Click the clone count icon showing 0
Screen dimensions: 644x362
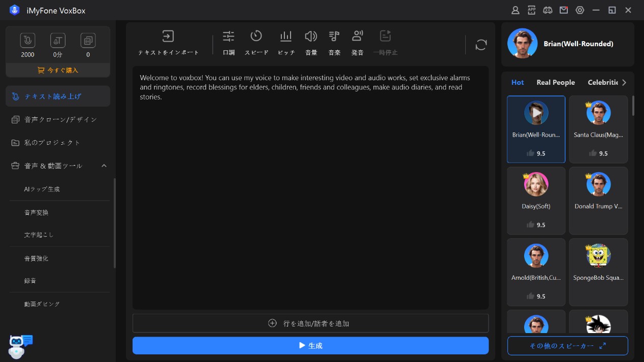[x=88, y=40]
